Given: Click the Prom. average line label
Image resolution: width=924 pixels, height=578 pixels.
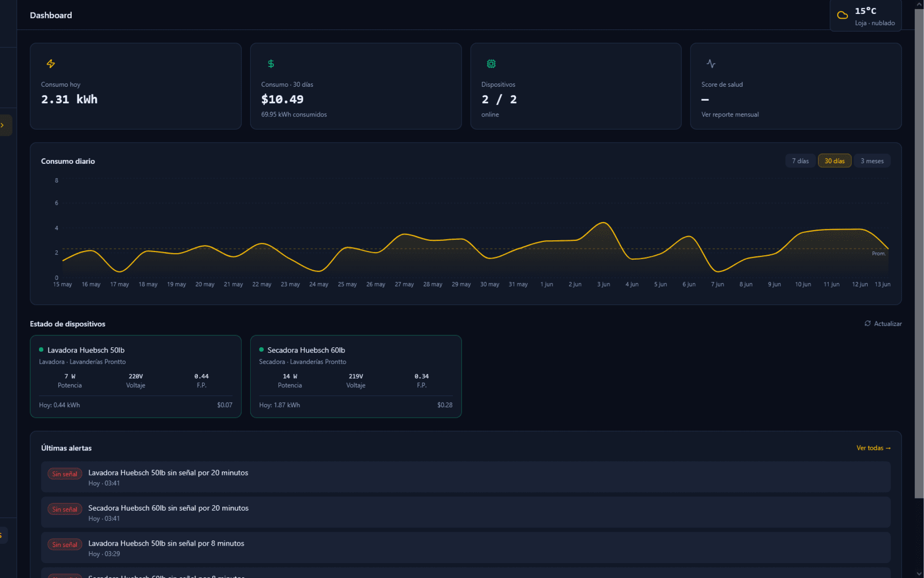Looking at the screenshot, I should tap(878, 253).
